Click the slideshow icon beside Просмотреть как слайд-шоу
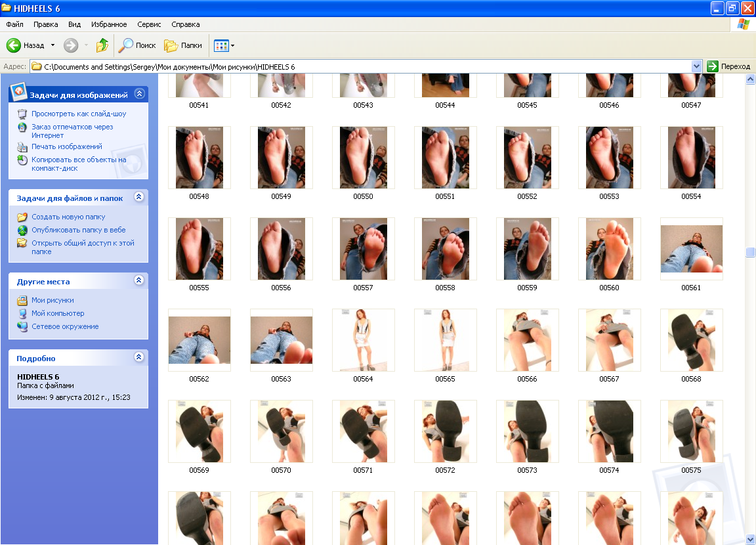 tap(22, 114)
